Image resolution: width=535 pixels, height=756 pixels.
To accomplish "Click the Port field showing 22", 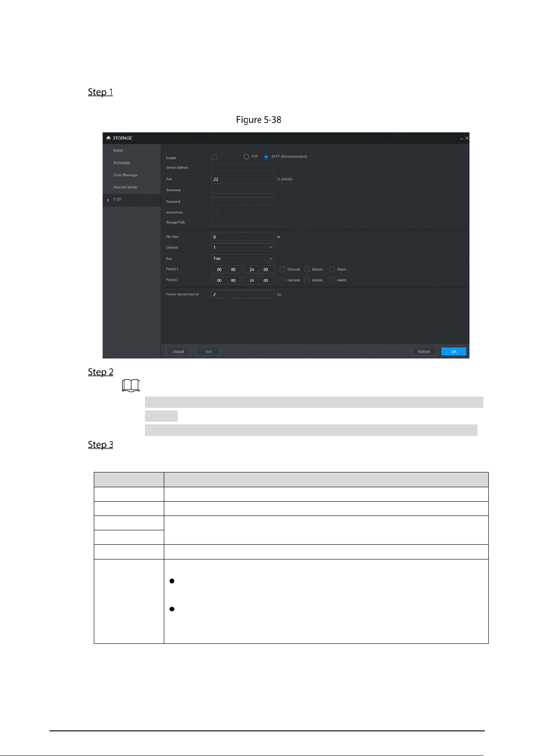I will [x=243, y=179].
